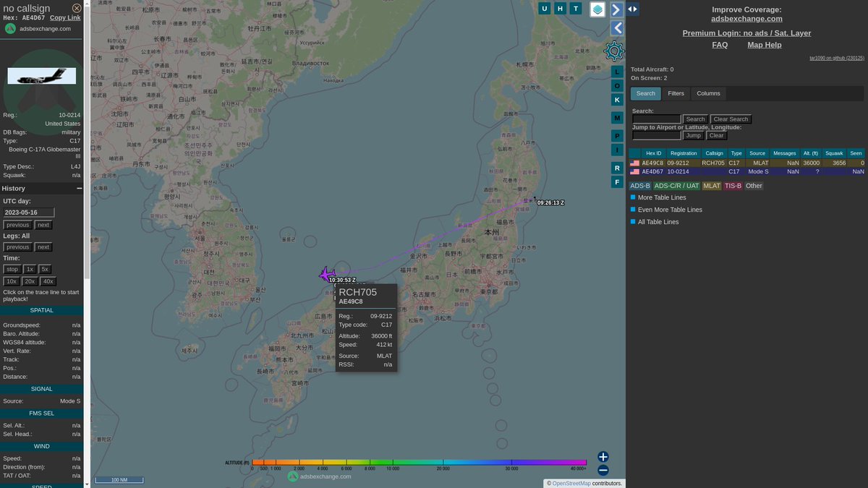Sort table by Registration column
The image size is (868, 488).
click(684, 153)
